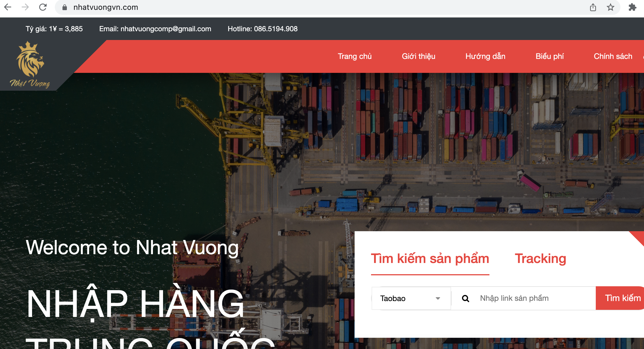
Task: Click the share page icon
Action: pyautogui.click(x=593, y=7)
